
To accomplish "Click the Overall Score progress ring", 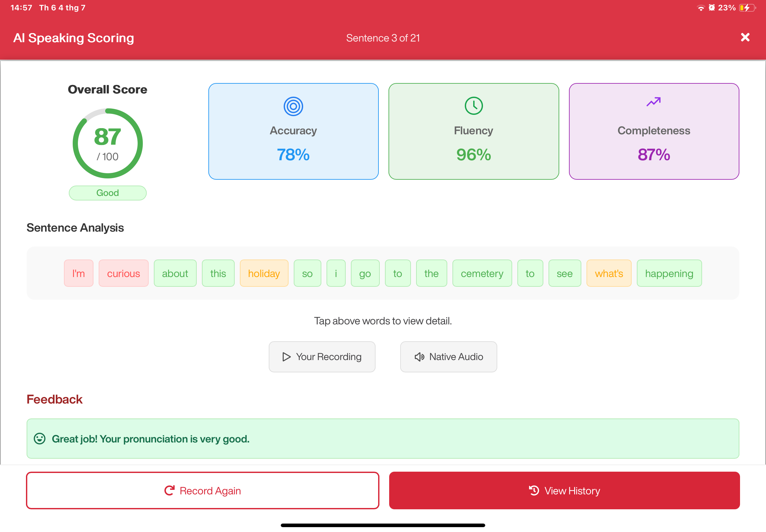I will pyautogui.click(x=107, y=143).
